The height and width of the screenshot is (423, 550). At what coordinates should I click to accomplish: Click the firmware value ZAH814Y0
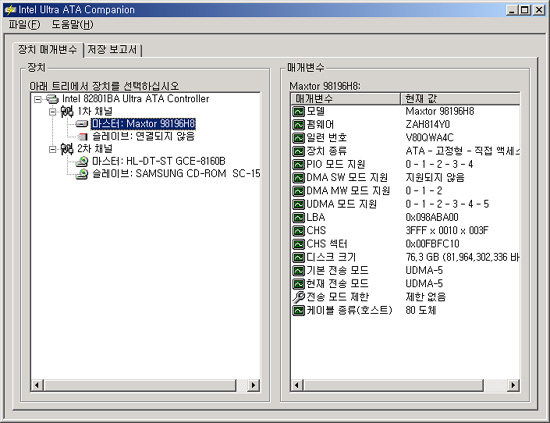tap(428, 125)
